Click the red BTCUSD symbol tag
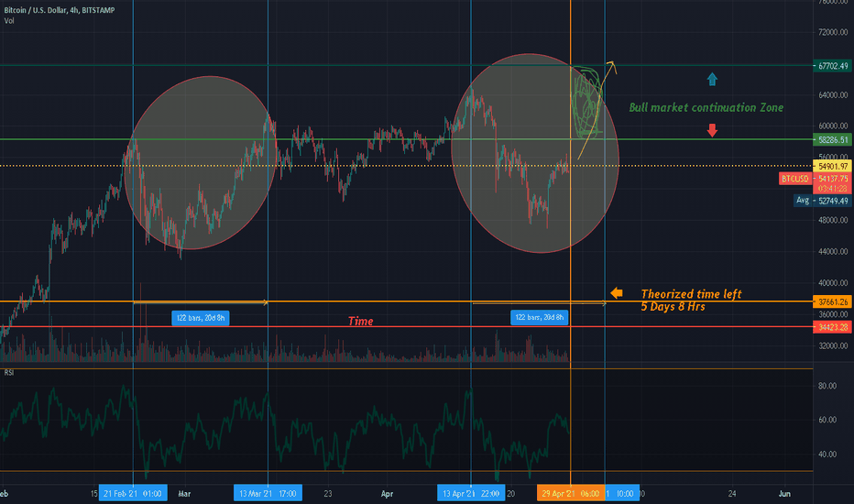854x504 pixels. pyautogui.click(x=795, y=179)
